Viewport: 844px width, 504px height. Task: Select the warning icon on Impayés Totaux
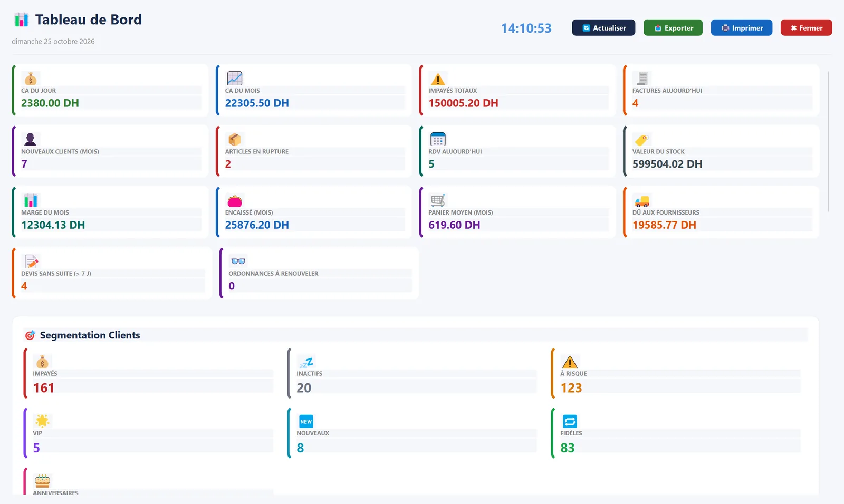438,79
